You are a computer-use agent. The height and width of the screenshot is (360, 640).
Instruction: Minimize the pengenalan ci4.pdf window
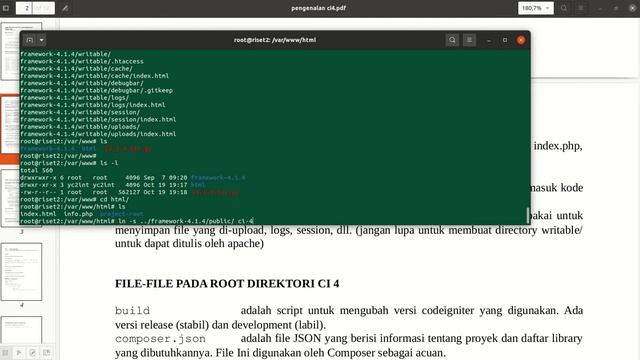[600, 8]
